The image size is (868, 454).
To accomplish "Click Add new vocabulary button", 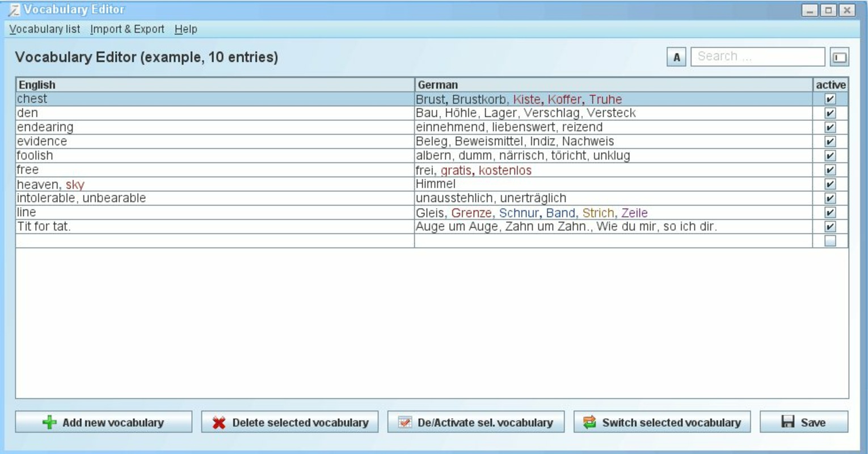I will coord(104,422).
